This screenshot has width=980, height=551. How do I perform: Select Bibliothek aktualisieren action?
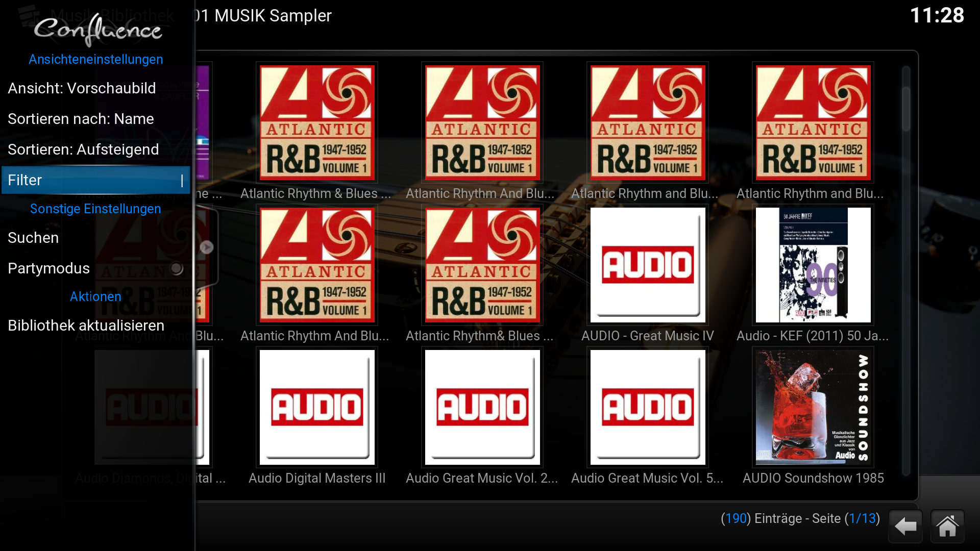coord(95,325)
